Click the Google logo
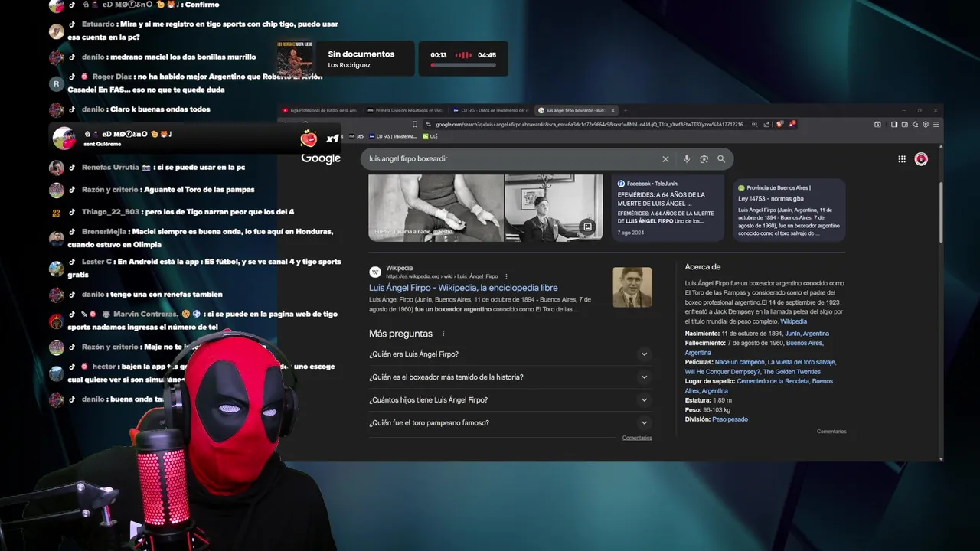 coord(321,158)
